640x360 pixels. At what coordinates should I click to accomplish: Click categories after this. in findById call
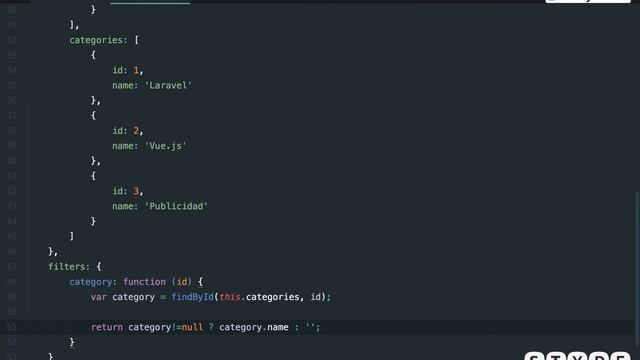(x=272, y=297)
